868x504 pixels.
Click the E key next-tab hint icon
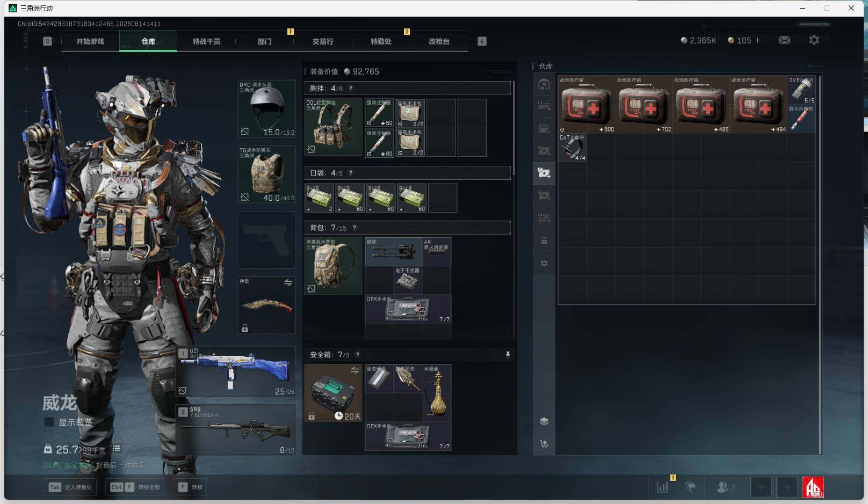click(x=482, y=41)
